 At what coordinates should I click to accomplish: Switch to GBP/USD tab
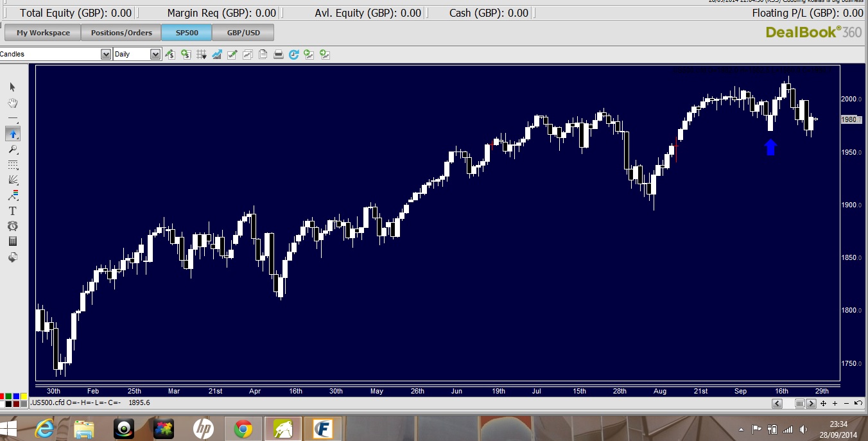click(x=244, y=33)
